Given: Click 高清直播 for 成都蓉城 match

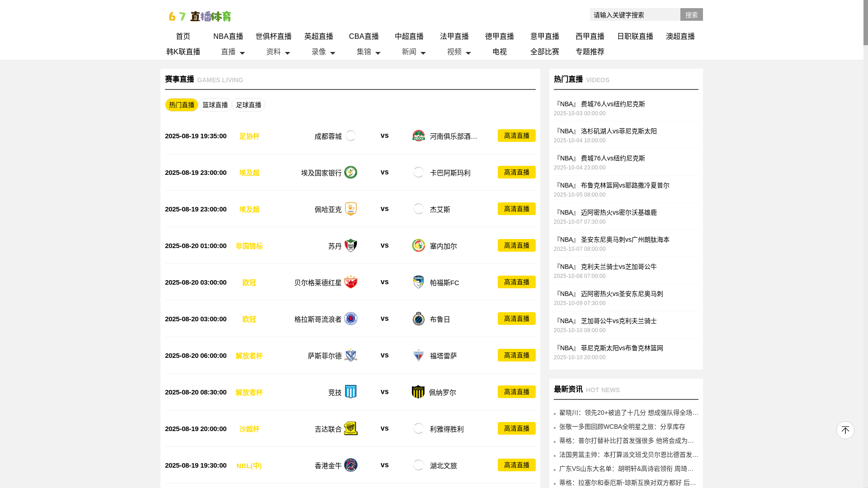Looking at the screenshot, I should pos(517,136).
